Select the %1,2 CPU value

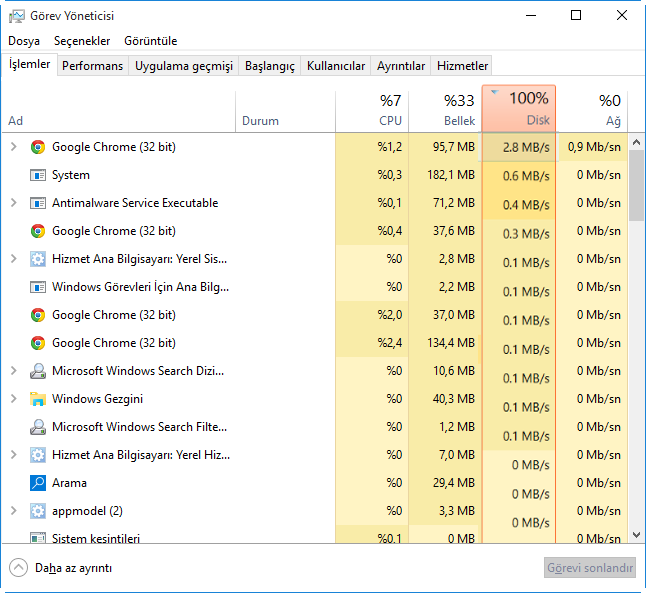pos(389,147)
